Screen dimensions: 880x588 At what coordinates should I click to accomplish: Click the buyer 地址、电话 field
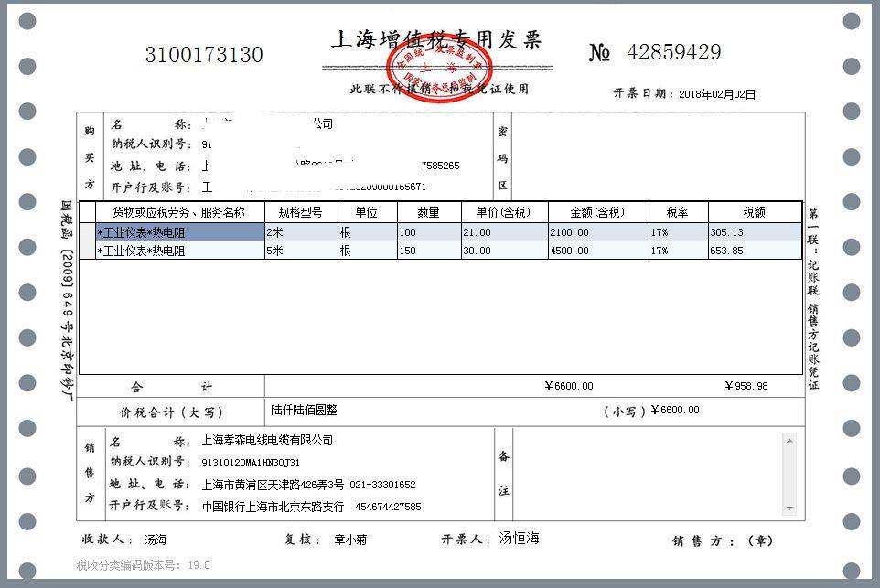click(x=330, y=166)
